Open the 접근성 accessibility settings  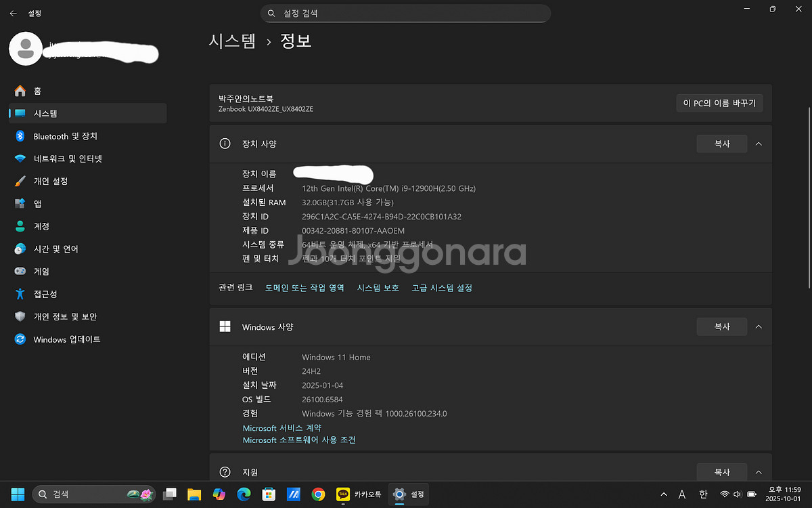click(x=45, y=294)
